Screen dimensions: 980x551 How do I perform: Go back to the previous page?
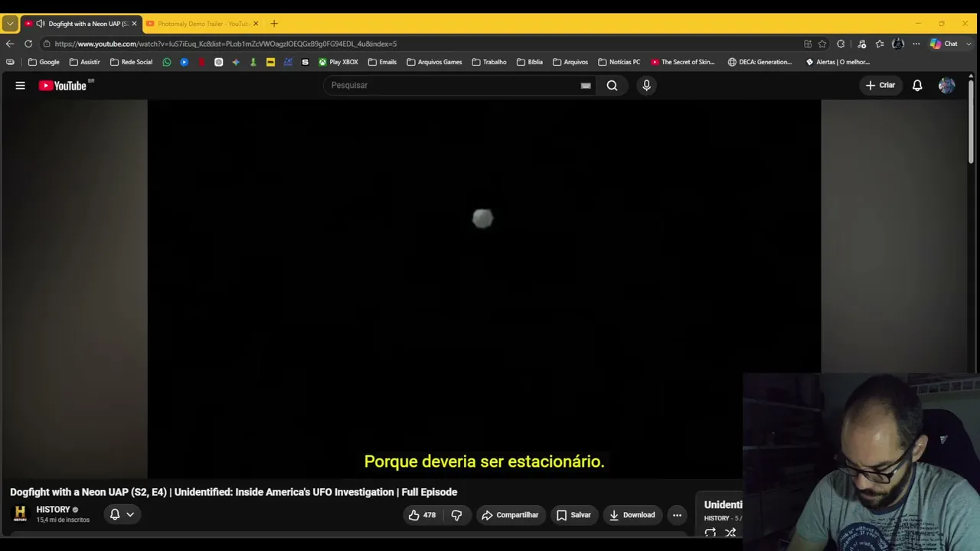pos(10,44)
